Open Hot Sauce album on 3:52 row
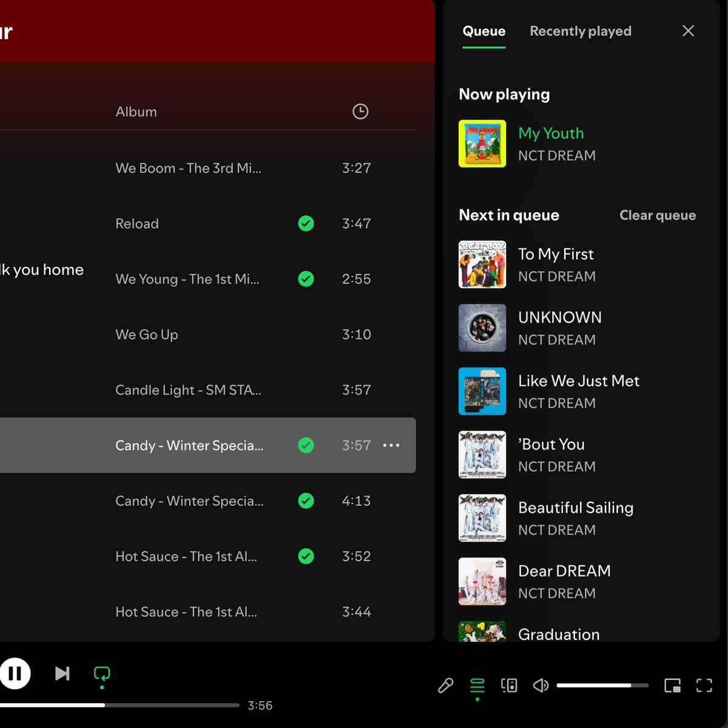Image resolution: width=728 pixels, height=728 pixels. [186, 556]
